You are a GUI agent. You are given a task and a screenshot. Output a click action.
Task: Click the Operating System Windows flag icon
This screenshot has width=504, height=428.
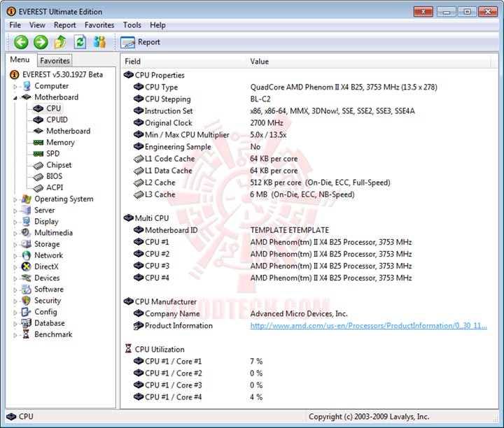[x=27, y=199]
